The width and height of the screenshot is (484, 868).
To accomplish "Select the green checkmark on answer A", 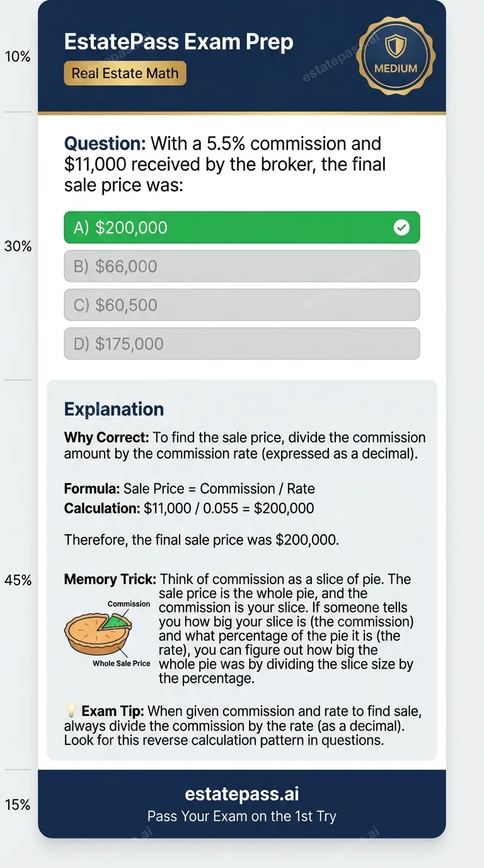I will (401, 227).
